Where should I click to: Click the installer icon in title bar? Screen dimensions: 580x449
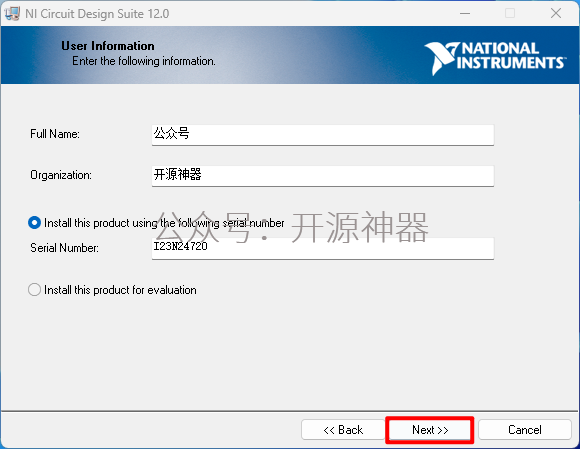tap(12, 14)
